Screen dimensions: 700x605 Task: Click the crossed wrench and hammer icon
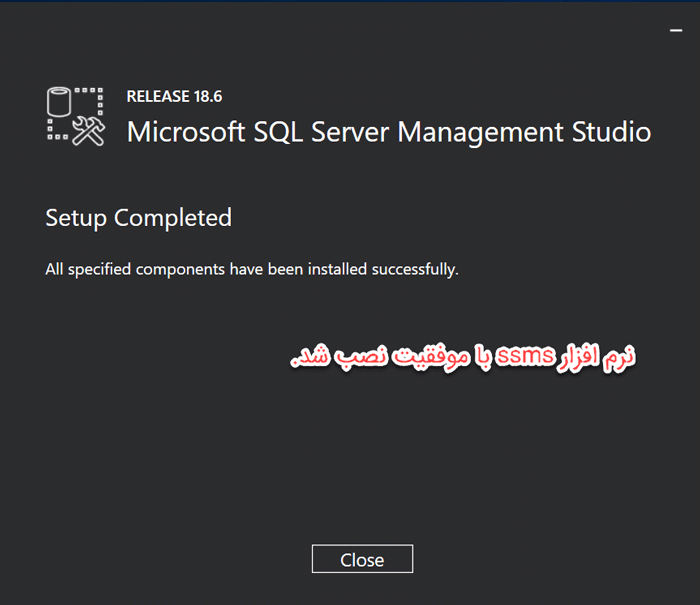click(x=88, y=131)
